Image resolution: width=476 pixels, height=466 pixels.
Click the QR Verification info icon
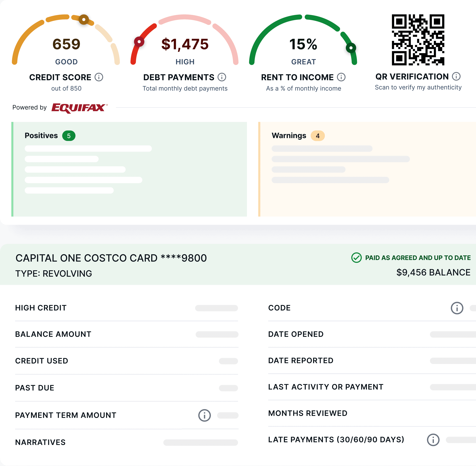[x=456, y=76]
